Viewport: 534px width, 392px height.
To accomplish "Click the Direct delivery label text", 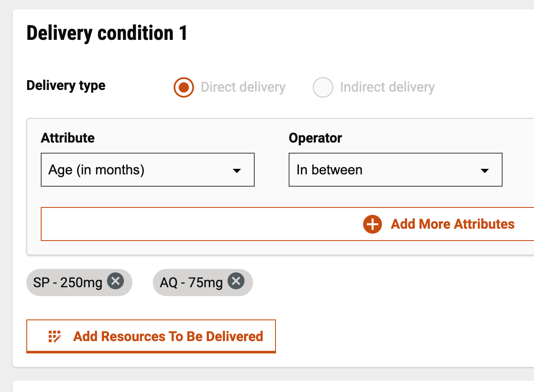I will click(243, 87).
